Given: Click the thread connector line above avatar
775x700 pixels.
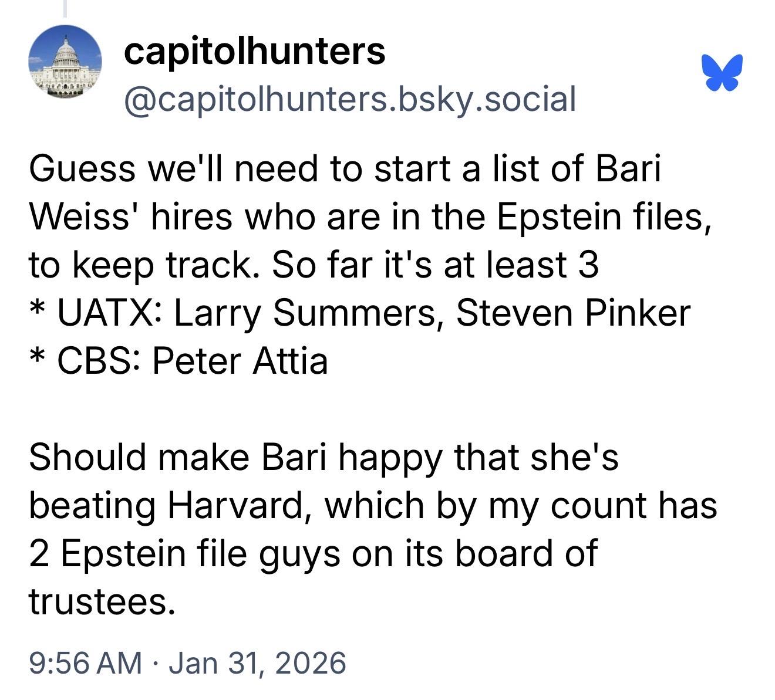Looking at the screenshot, I should [65, 9].
